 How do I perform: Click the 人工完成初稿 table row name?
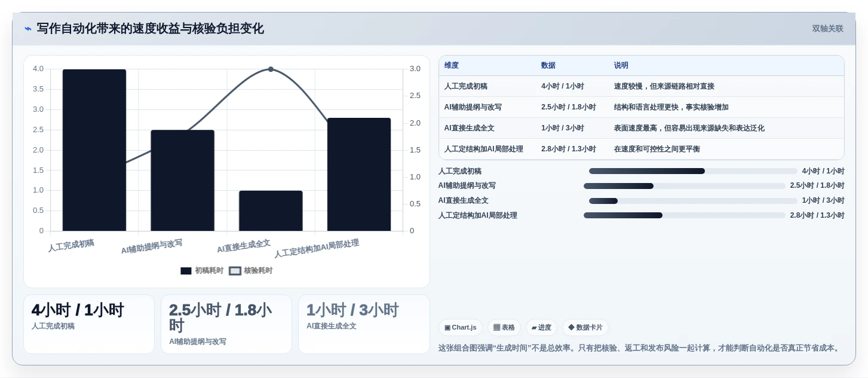point(466,86)
